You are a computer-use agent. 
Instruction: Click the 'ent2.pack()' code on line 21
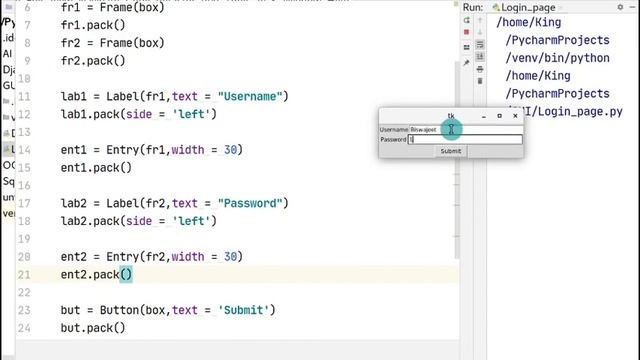coord(96,275)
